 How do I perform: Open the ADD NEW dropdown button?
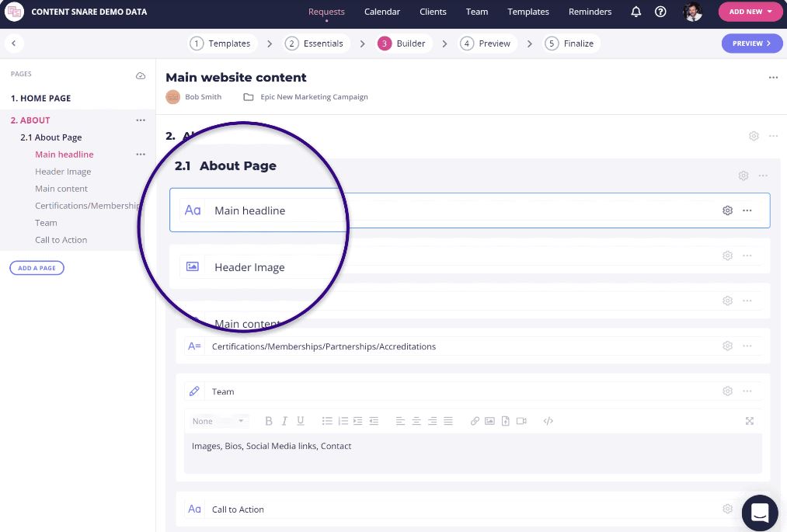tap(750, 12)
